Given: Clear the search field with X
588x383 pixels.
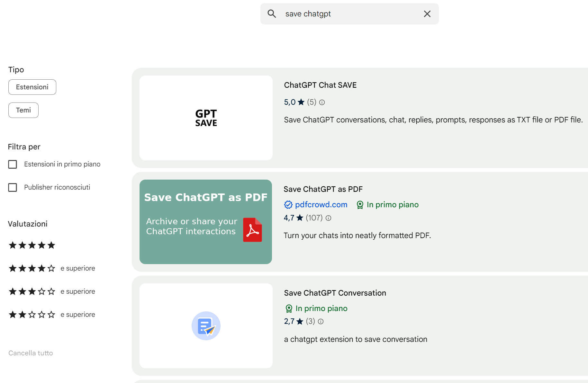Looking at the screenshot, I should pyautogui.click(x=427, y=14).
